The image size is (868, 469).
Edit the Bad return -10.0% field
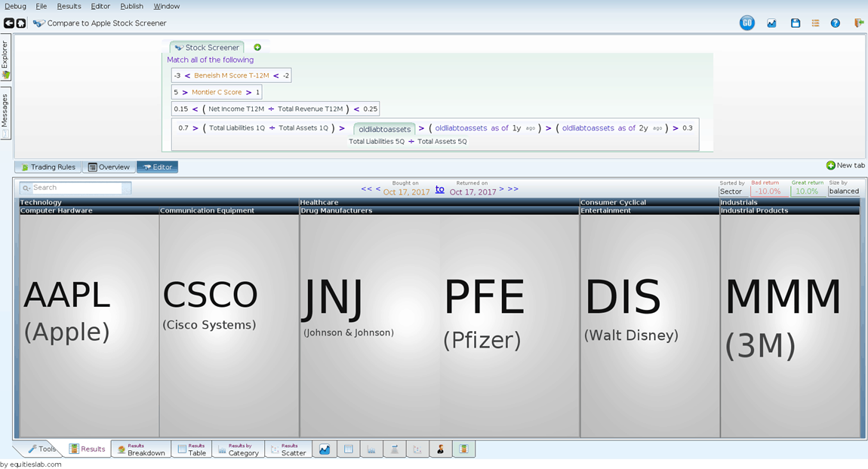(768, 192)
